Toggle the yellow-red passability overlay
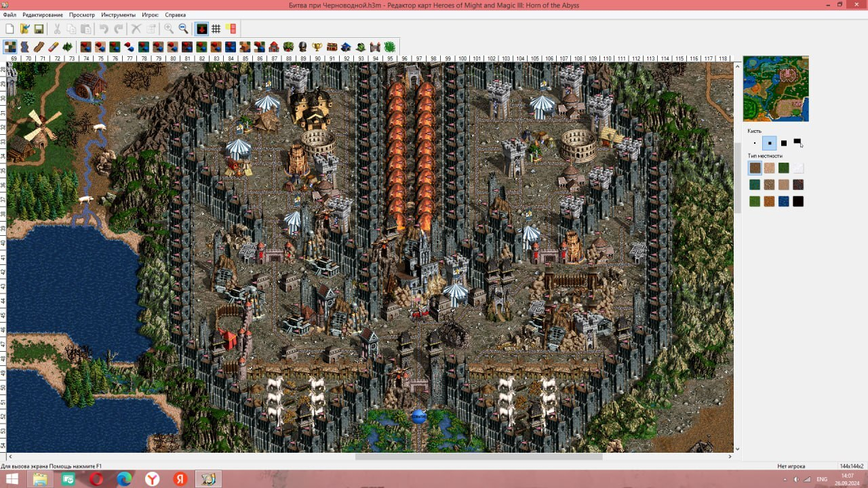 point(231,28)
